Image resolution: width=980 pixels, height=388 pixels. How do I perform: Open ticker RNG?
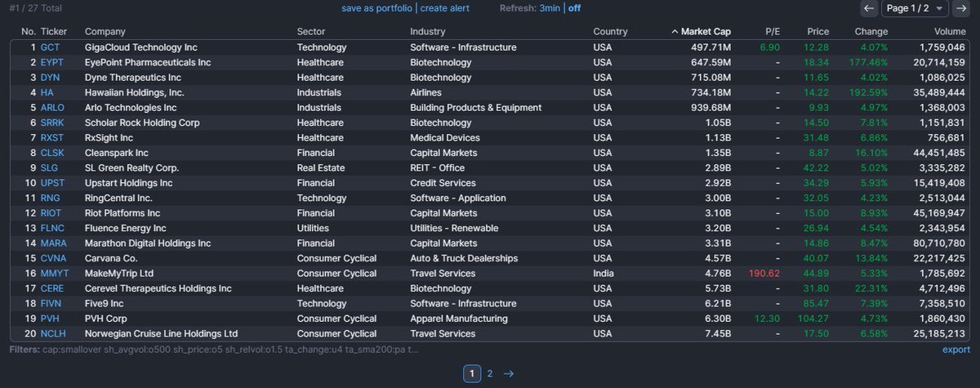51,198
